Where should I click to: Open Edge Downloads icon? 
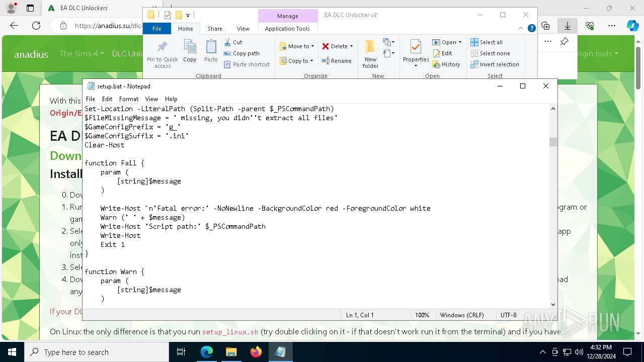[x=567, y=26]
